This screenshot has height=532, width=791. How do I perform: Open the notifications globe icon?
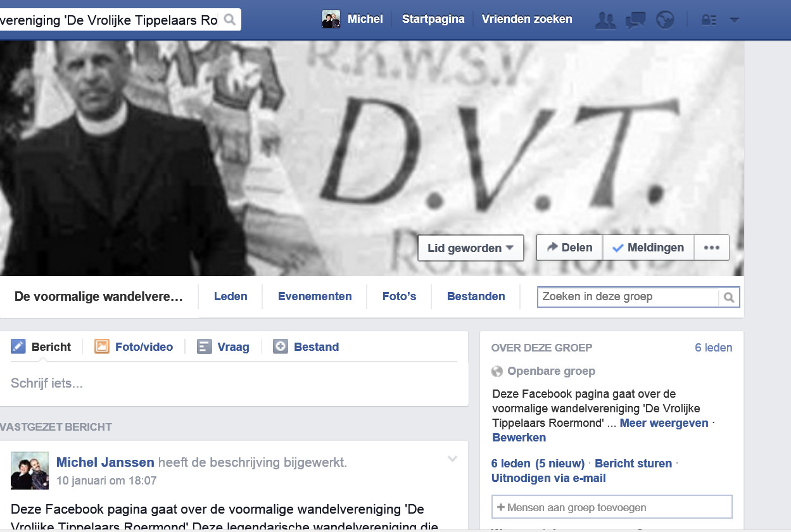(x=665, y=20)
